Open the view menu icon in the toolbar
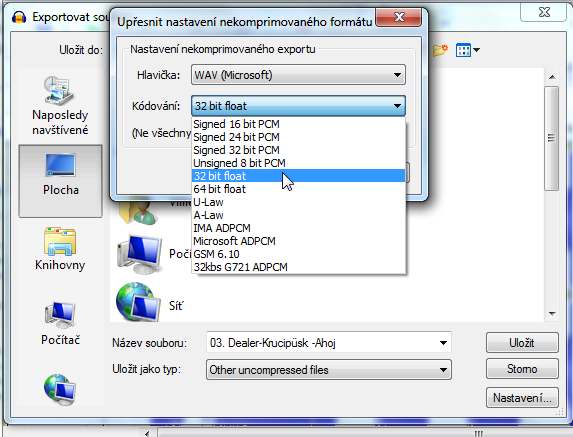The height and width of the screenshot is (437, 573). [467, 50]
